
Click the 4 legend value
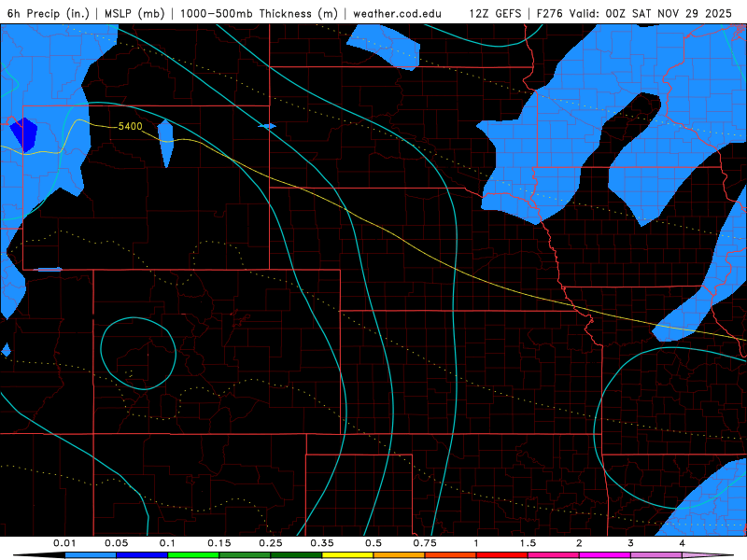683,543
